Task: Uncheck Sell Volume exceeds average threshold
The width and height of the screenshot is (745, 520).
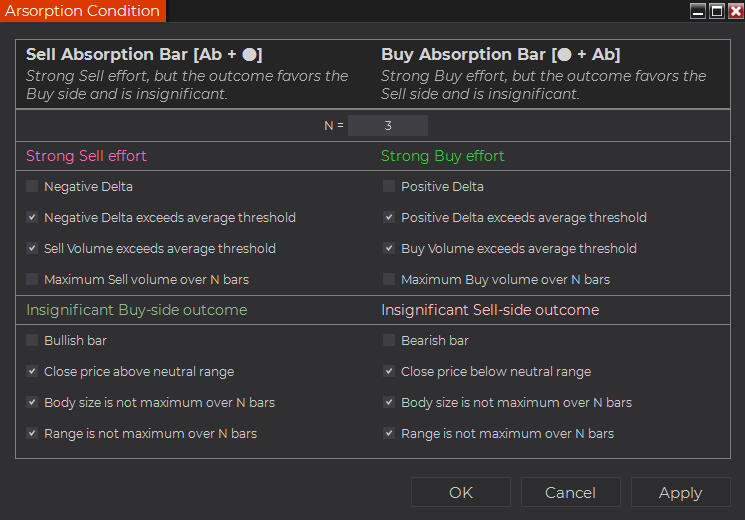Action: tap(33, 249)
